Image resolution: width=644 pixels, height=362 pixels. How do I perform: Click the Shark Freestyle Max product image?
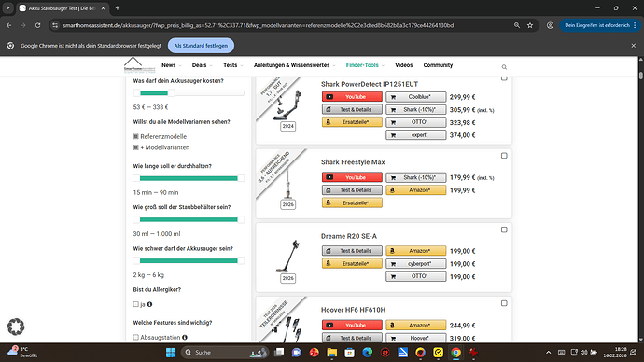click(287, 183)
